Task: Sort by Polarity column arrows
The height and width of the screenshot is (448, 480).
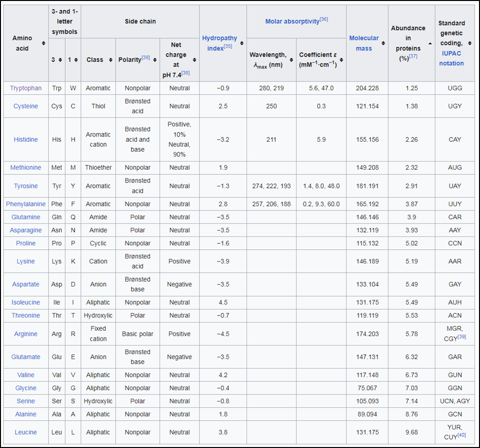Action: tap(155, 60)
